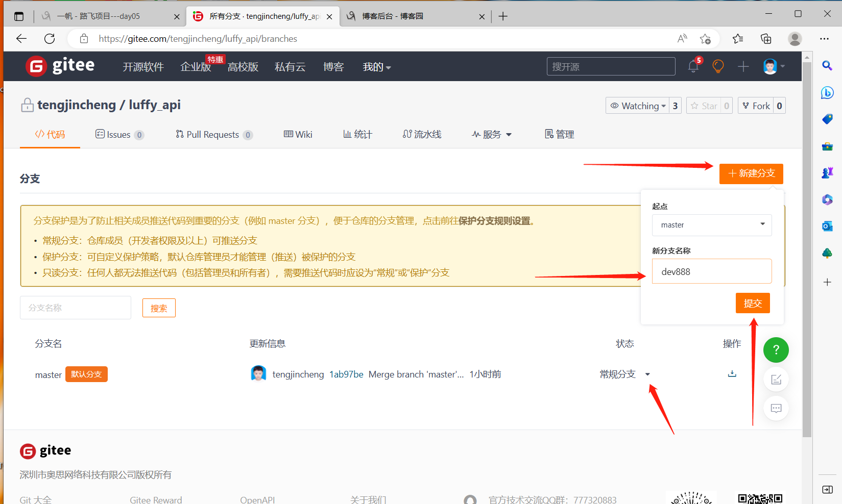This screenshot has height=504, width=842.
Task: Focus the 分支名称 search field
Action: click(x=76, y=308)
